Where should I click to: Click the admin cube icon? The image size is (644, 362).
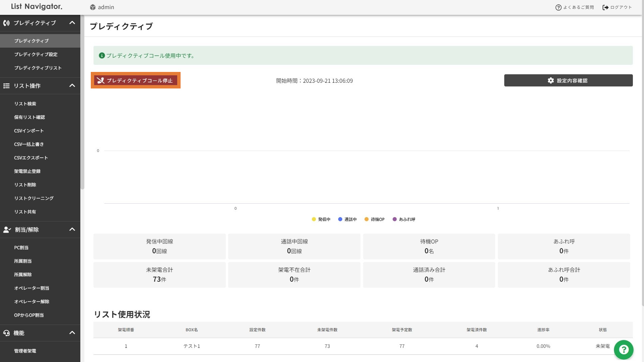(93, 7)
